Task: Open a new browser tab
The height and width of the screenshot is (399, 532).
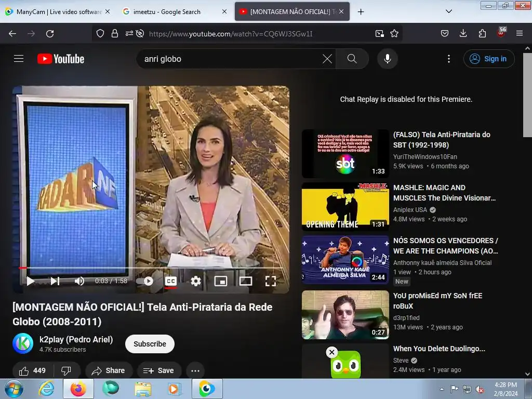Action: tap(361, 12)
